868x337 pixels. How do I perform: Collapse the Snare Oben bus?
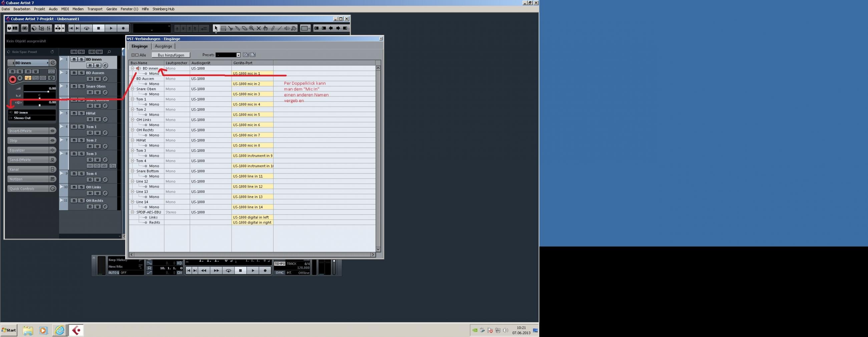pyautogui.click(x=132, y=89)
